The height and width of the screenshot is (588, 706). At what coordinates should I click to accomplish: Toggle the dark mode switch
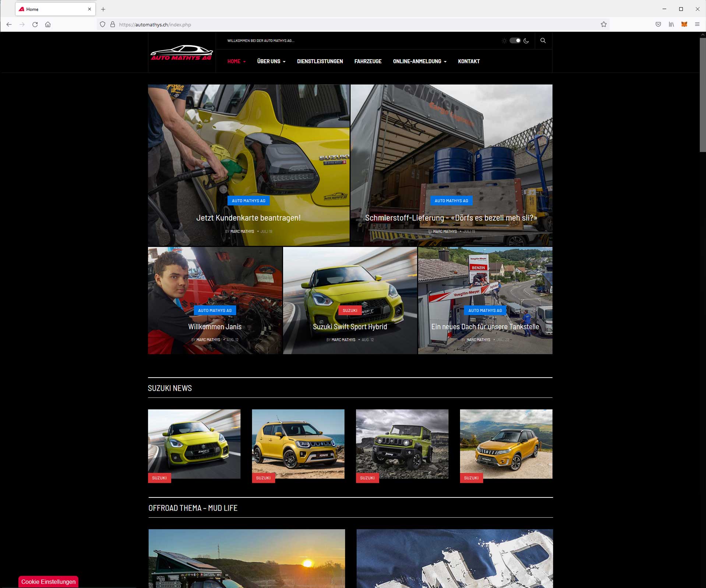(515, 40)
